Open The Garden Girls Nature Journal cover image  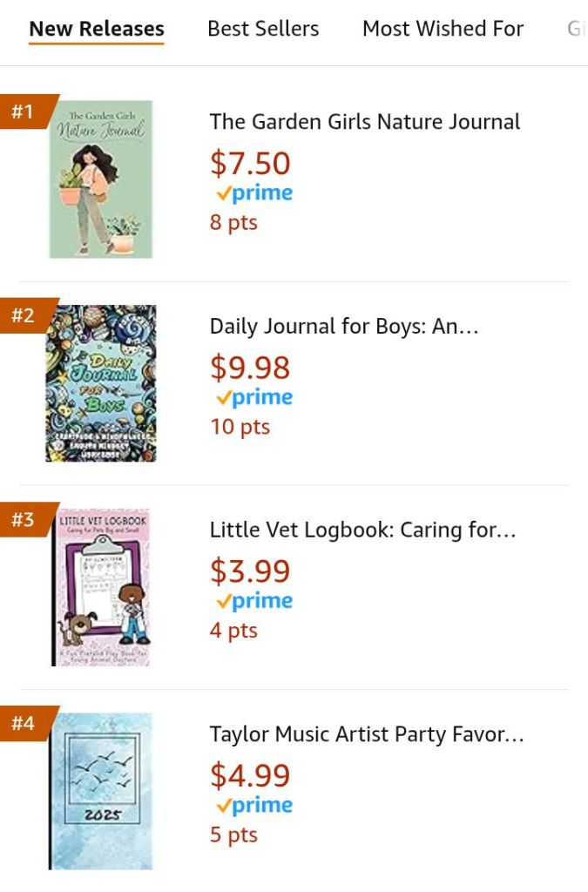tap(101, 179)
